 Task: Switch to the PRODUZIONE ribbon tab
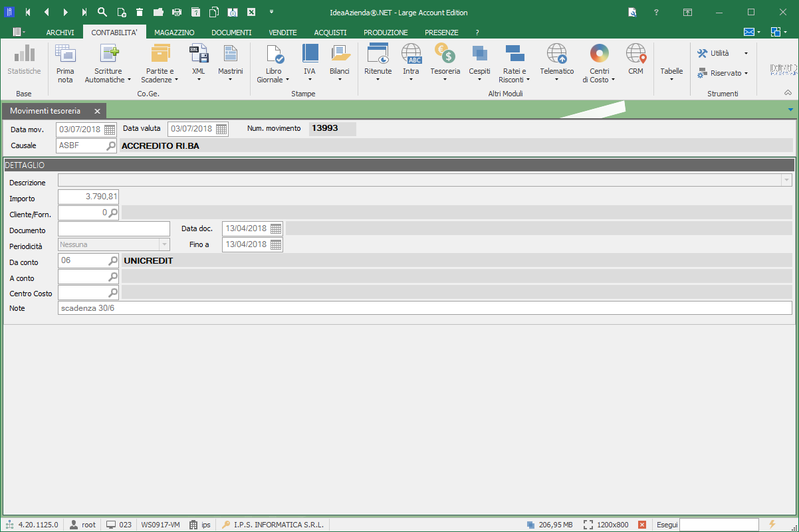coord(386,33)
